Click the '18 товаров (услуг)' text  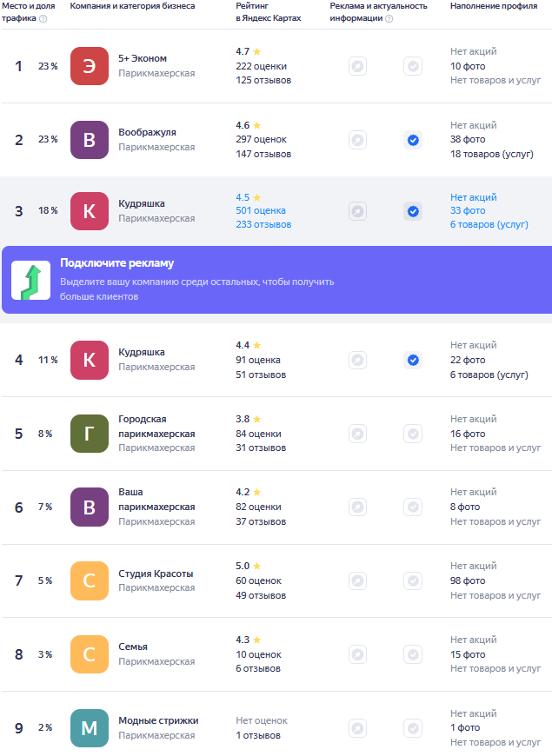[492, 154]
